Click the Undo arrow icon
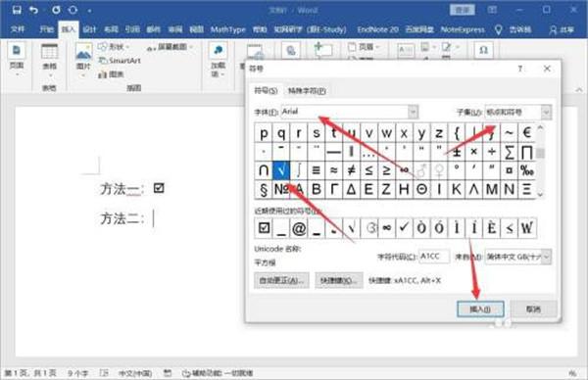Screen dimensions: 588x380 (x=34, y=10)
